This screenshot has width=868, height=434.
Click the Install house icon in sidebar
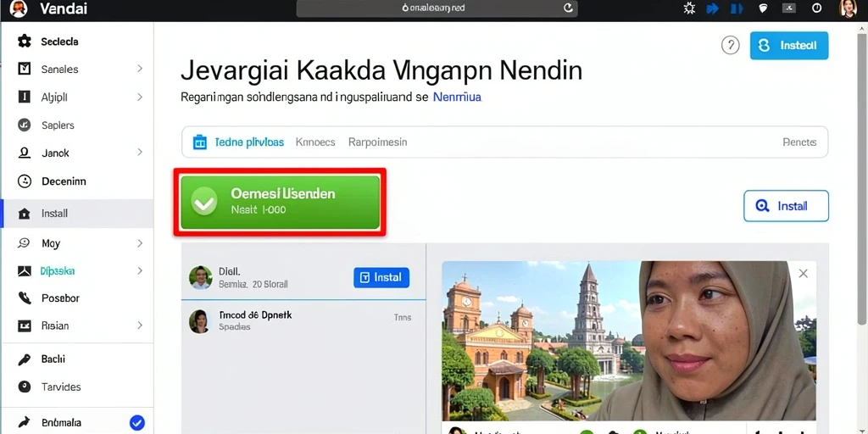[x=25, y=214]
